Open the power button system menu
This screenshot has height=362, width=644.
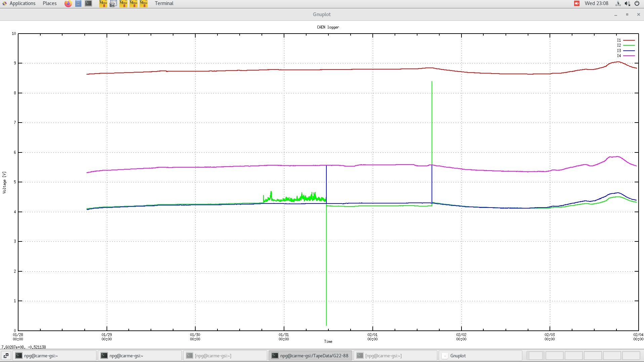click(637, 3)
